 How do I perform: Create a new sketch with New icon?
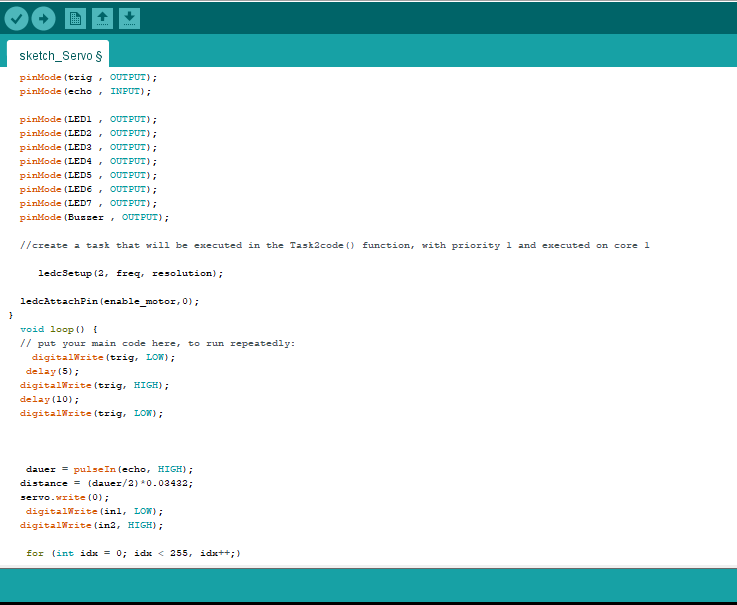tap(75, 19)
